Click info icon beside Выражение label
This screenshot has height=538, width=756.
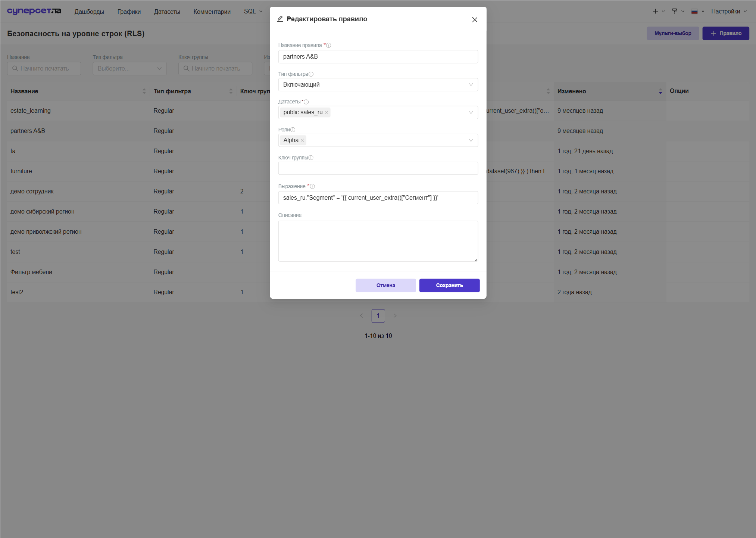click(312, 186)
